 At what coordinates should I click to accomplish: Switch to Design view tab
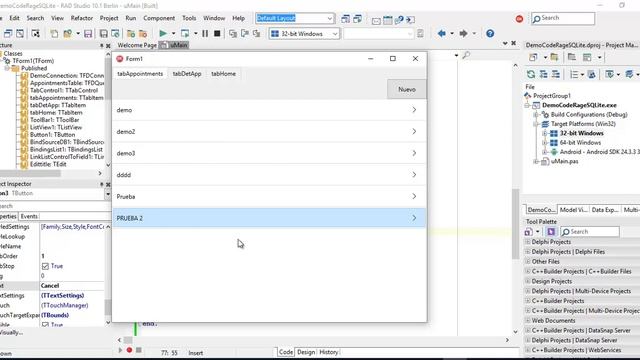(306, 352)
